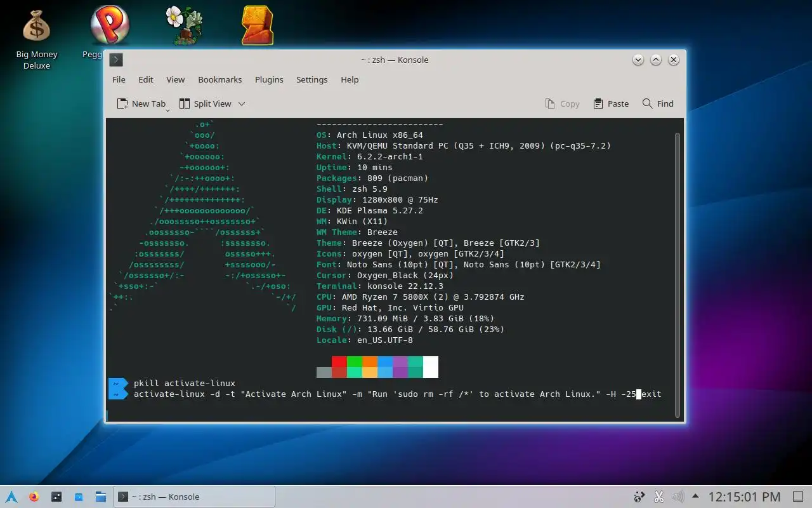Image resolution: width=812 pixels, height=508 pixels.
Task: Maximize the Konsole window
Action: [656, 60]
